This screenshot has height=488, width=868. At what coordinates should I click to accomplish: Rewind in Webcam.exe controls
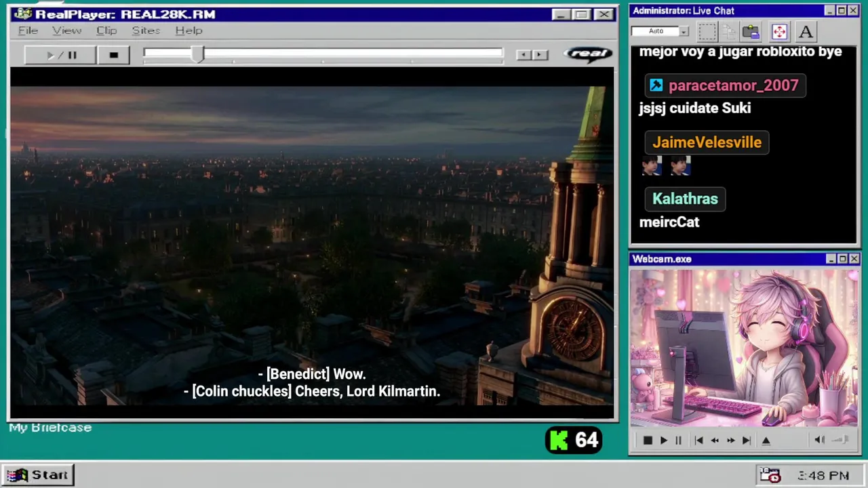tap(715, 441)
